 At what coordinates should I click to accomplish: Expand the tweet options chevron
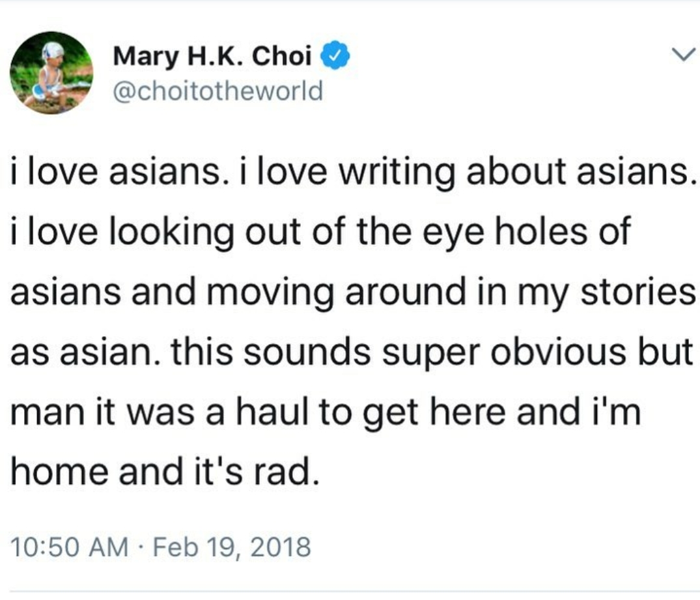[x=679, y=57]
